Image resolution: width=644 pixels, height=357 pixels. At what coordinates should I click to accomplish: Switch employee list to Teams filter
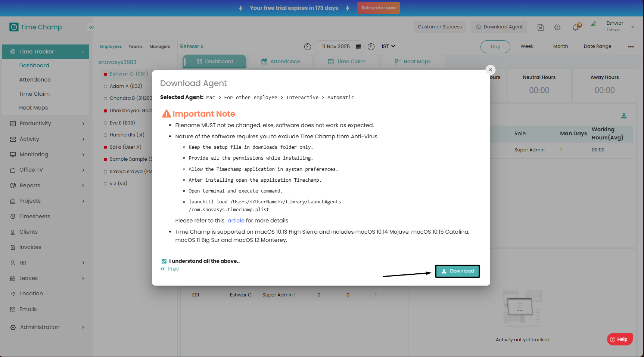point(136,47)
